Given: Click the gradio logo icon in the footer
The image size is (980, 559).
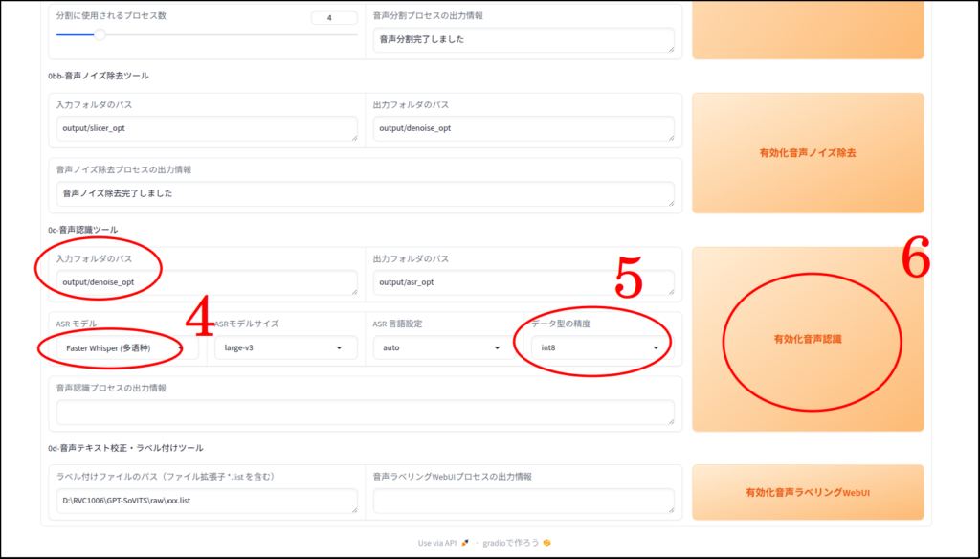Looking at the screenshot, I should [x=546, y=543].
